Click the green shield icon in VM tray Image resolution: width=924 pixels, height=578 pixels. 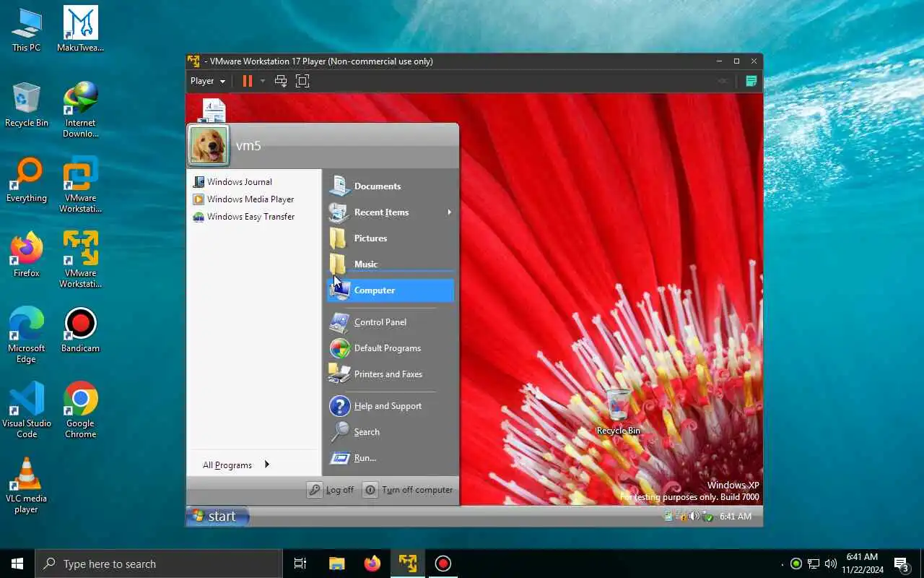coord(707,516)
